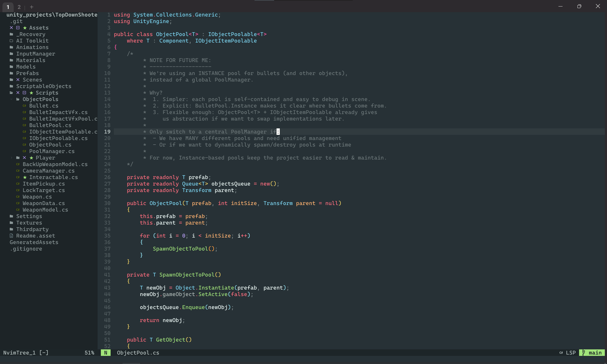Image resolution: width=607 pixels, height=364 pixels.
Task: Expand the Player folder chevron
Action: (x=11, y=158)
